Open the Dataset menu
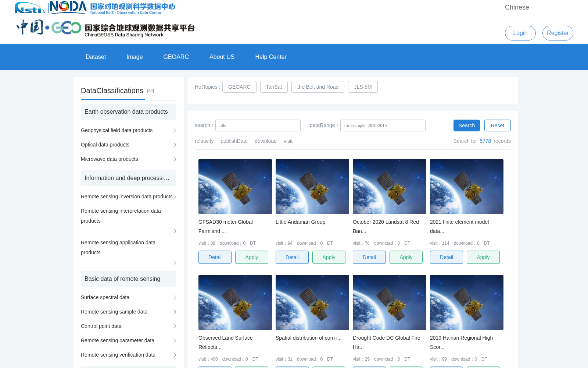588x368 pixels. [x=96, y=57]
